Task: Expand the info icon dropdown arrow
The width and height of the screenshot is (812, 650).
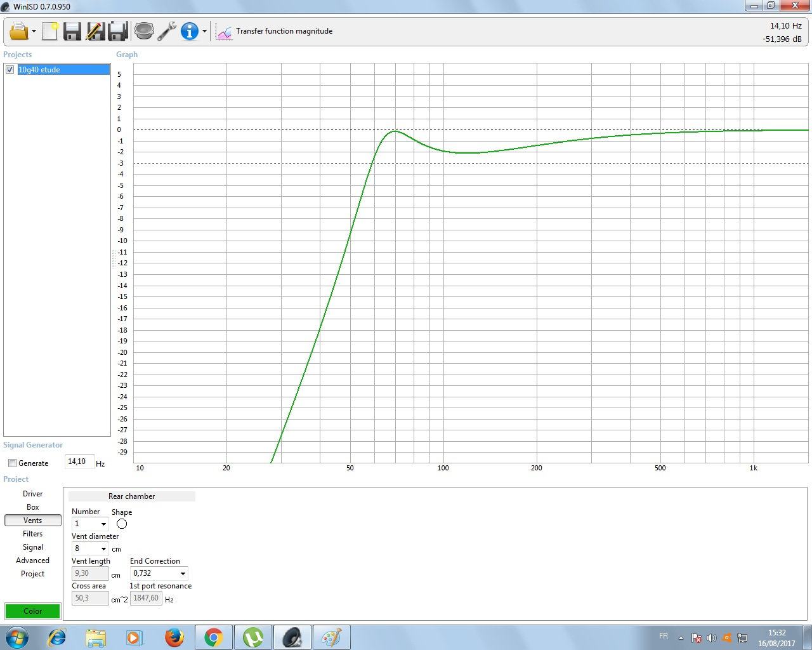Action: tap(204, 31)
